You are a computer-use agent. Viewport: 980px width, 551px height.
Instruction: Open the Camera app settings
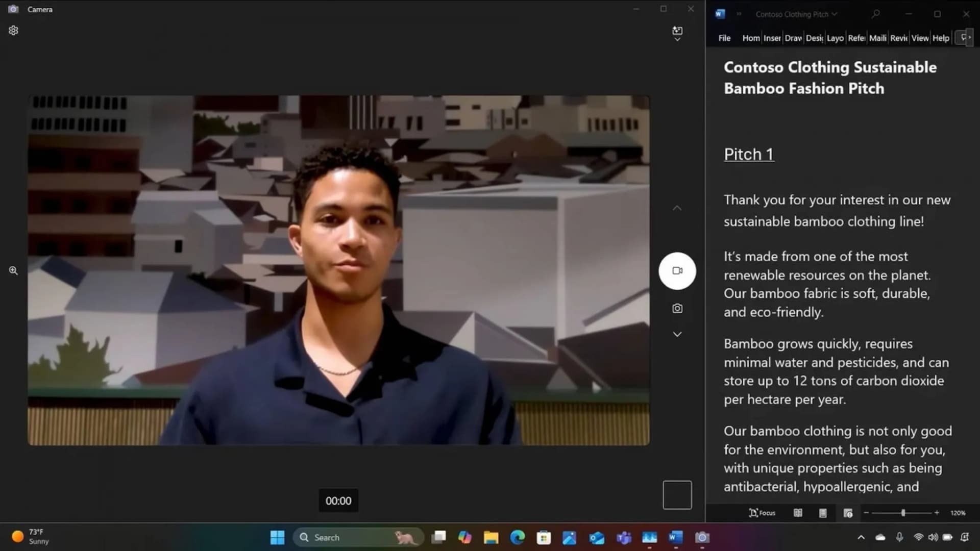13,30
